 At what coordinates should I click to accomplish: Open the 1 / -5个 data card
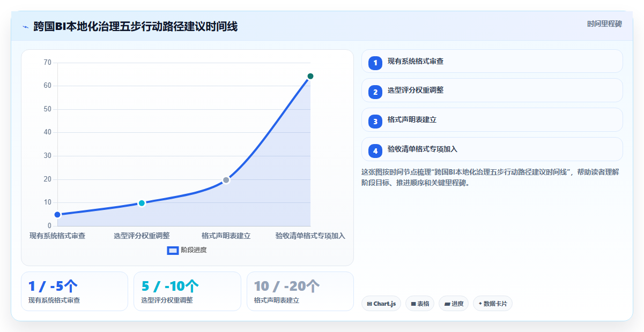pyautogui.click(x=75, y=291)
